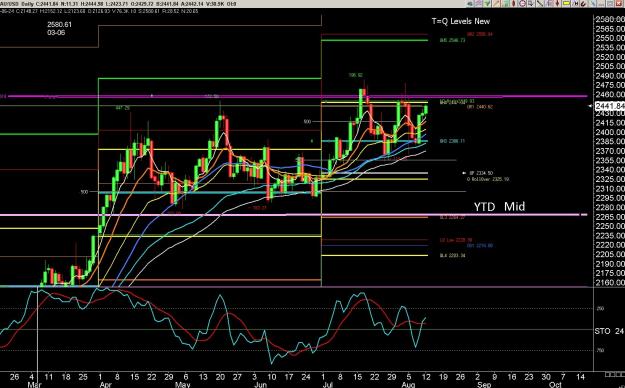Select the blue diagonal line tool icon

pos(593,4)
